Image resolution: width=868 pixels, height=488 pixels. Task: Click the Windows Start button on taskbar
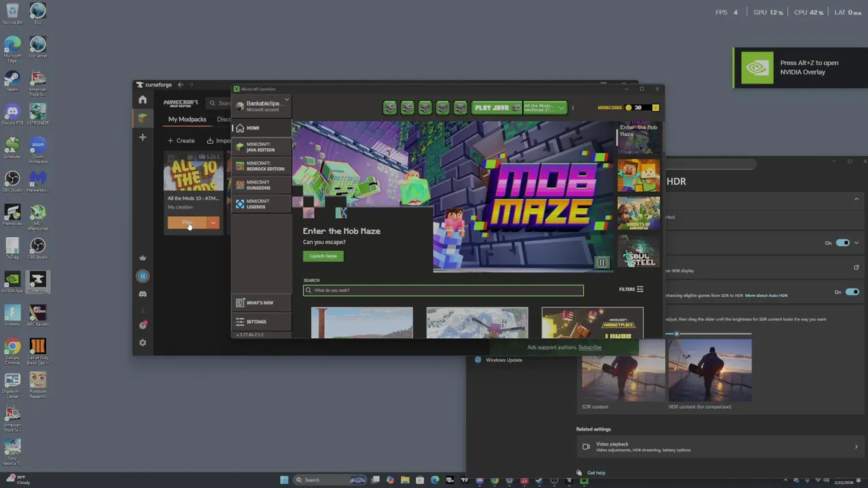pyautogui.click(x=284, y=480)
